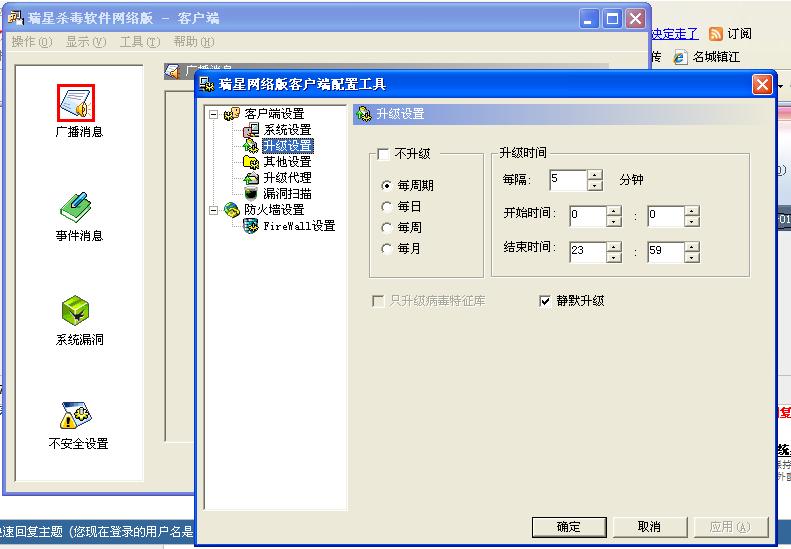This screenshot has width=791, height=549.
Task: Click the 瑞星杀毒软件 client title bar icon
Action: 16,18
